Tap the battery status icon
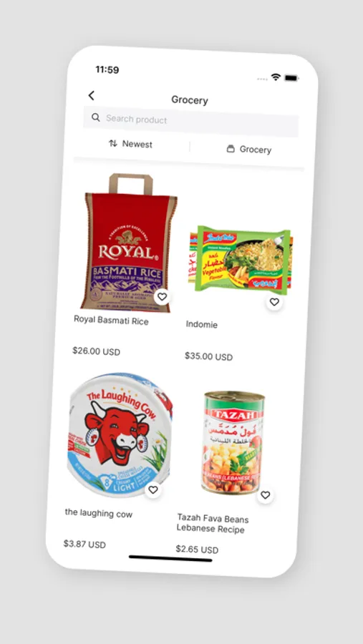Viewport: 363px width, 644px height. coord(291,77)
